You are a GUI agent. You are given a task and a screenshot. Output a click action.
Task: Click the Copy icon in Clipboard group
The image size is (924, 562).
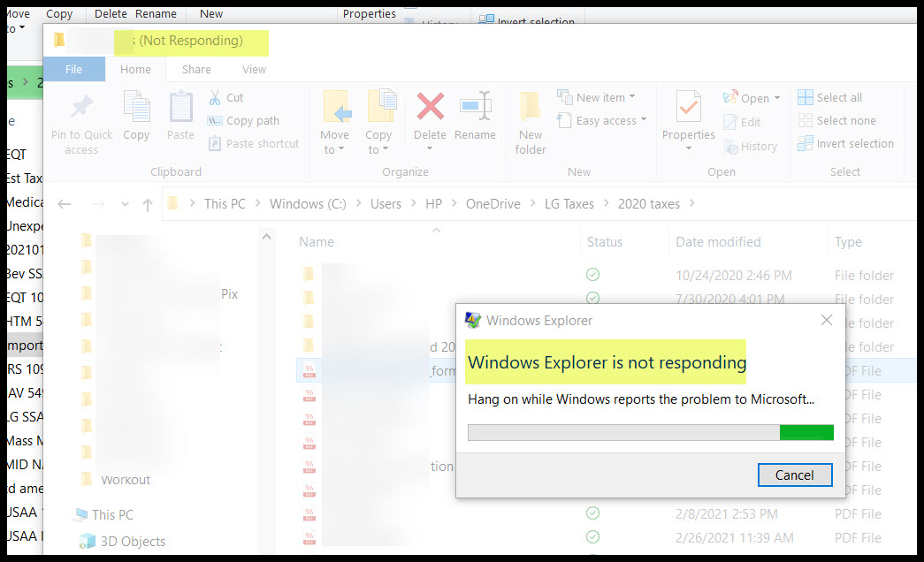click(136, 107)
